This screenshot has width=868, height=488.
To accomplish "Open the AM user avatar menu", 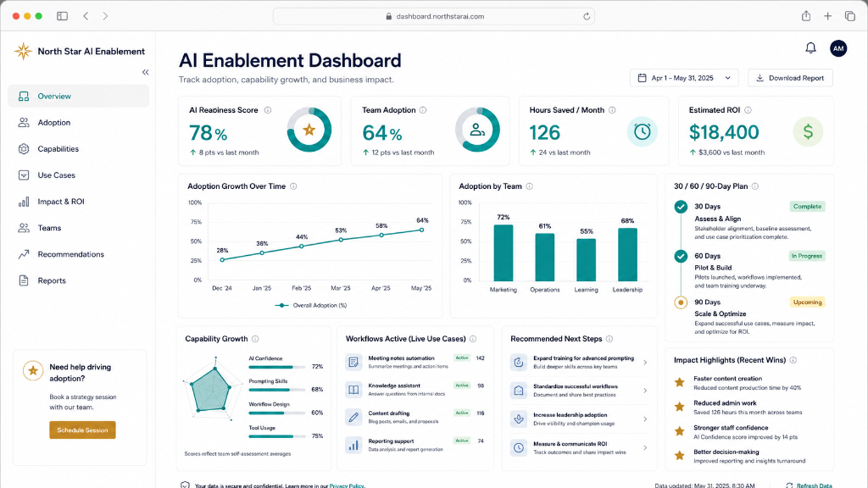I will tap(838, 48).
